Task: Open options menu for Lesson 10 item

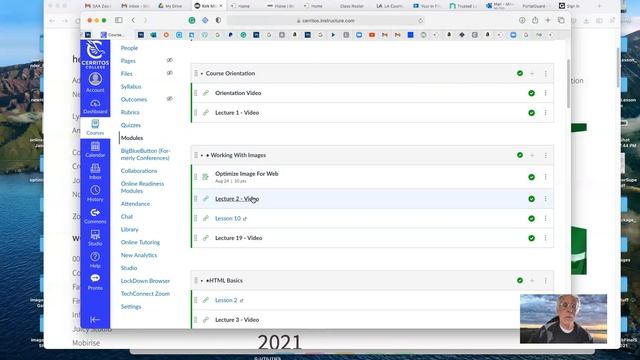Action: [x=545, y=218]
